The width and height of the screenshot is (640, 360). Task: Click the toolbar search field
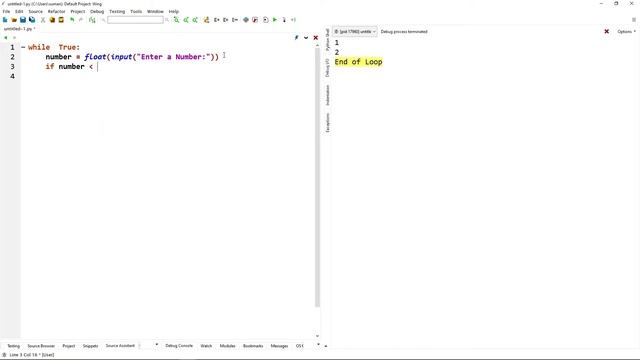coord(135,20)
